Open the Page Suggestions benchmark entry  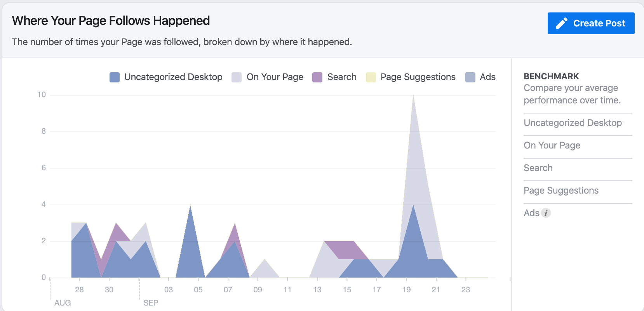point(561,190)
